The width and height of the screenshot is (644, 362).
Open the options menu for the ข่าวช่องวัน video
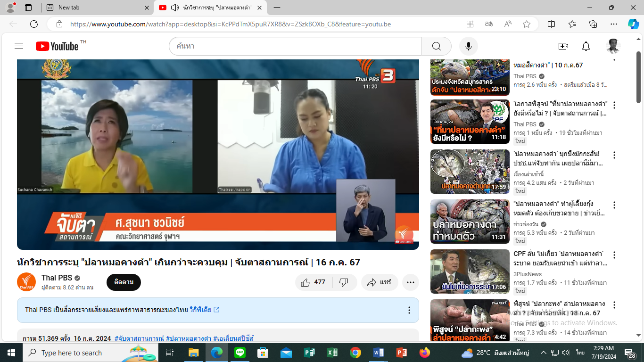click(614, 205)
